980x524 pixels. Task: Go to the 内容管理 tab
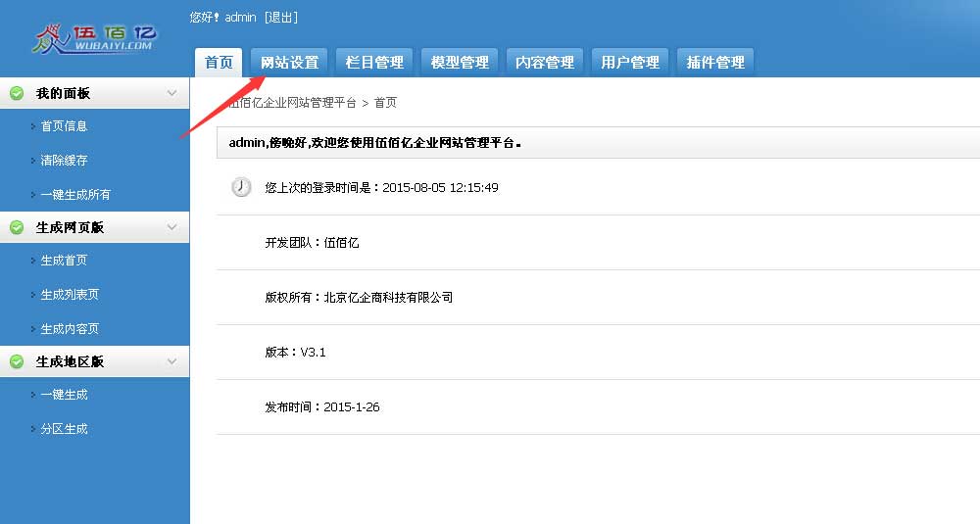(545, 62)
